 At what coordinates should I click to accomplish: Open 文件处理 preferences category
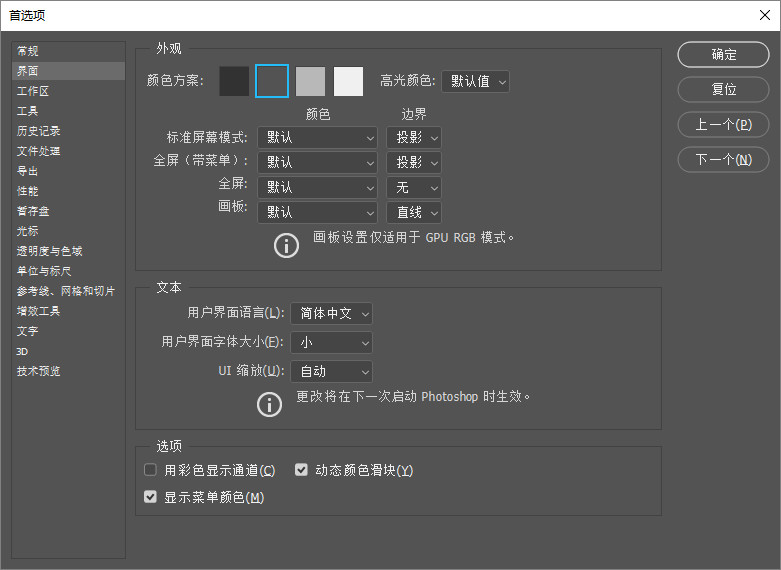(x=68, y=150)
